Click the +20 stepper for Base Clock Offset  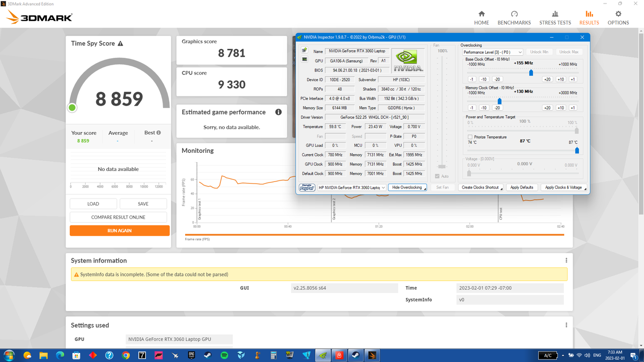(547, 79)
